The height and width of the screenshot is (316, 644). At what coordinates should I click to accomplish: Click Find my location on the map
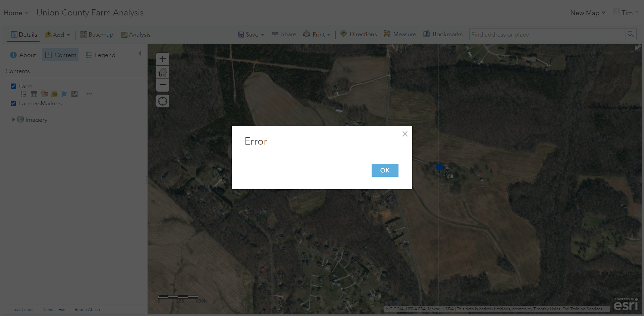coord(162,101)
